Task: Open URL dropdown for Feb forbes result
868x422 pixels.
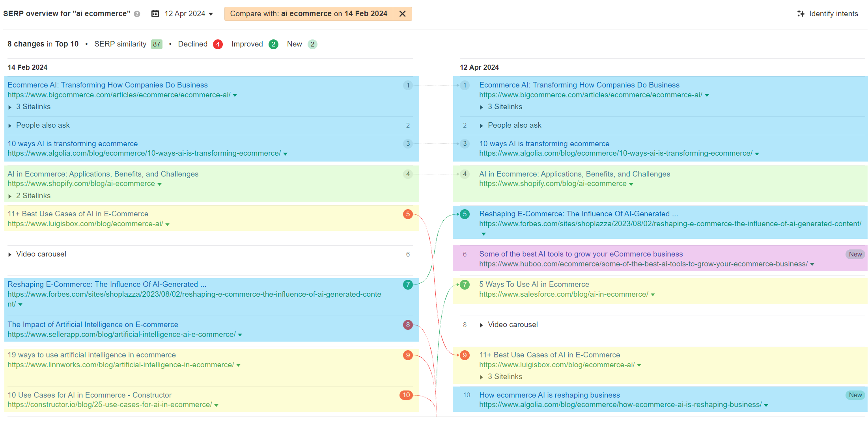Action: click(x=20, y=305)
